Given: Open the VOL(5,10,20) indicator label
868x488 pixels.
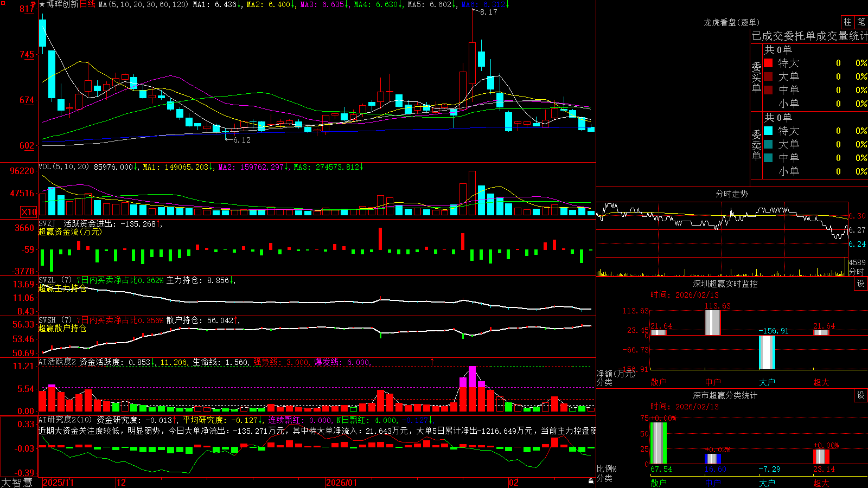Looking at the screenshot, I should 63,166.
